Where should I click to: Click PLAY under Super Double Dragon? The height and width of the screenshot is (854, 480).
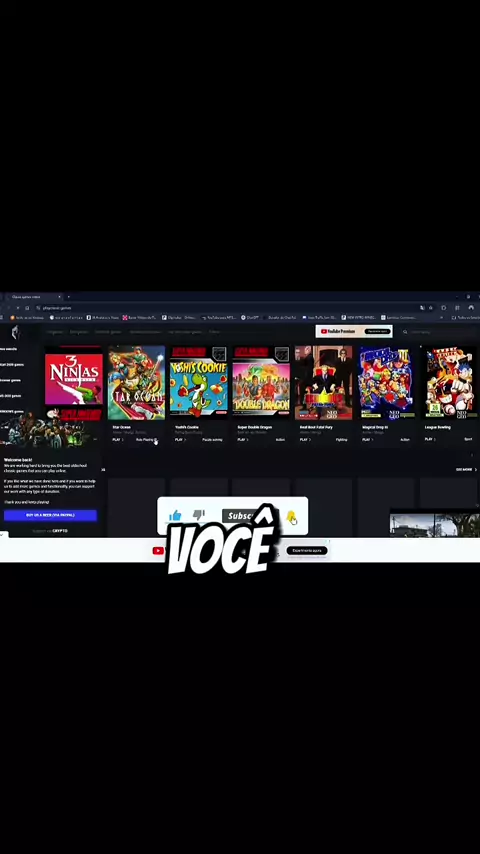point(242,440)
